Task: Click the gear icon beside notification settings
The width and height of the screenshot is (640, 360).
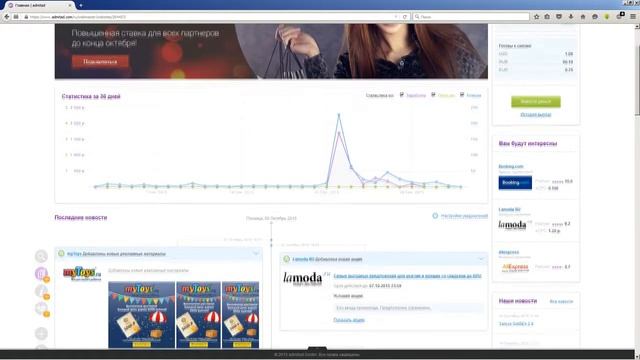Action: [x=435, y=216]
